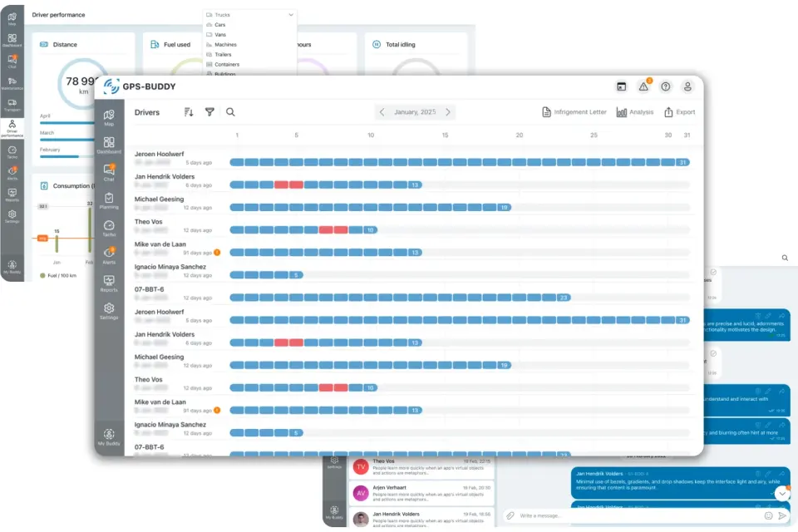Jump to newest messages with the down-chevron button
The width and height of the screenshot is (798, 532).
pos(782,493)
